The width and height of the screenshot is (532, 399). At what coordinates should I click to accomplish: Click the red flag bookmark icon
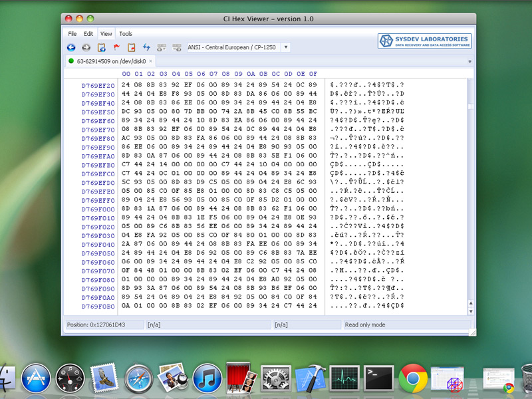coord(116,47)
